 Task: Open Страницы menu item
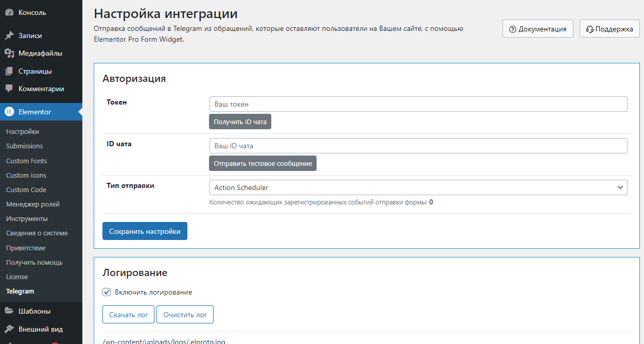(41, 71)
